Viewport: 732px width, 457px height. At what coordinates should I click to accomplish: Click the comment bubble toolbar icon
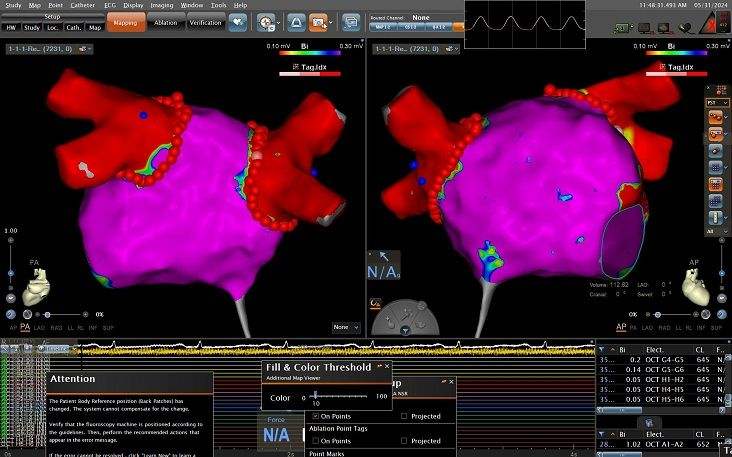click(x=350, y=21)
